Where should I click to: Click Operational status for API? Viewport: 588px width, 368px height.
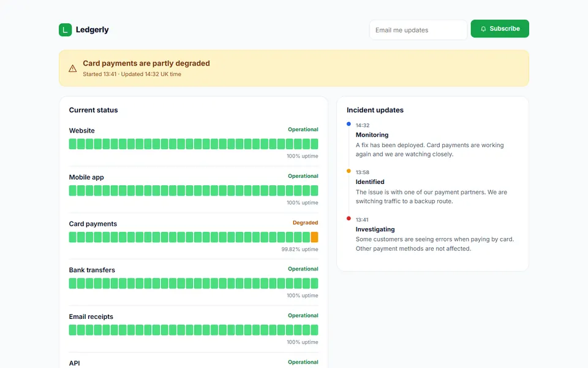pos(303,362)
